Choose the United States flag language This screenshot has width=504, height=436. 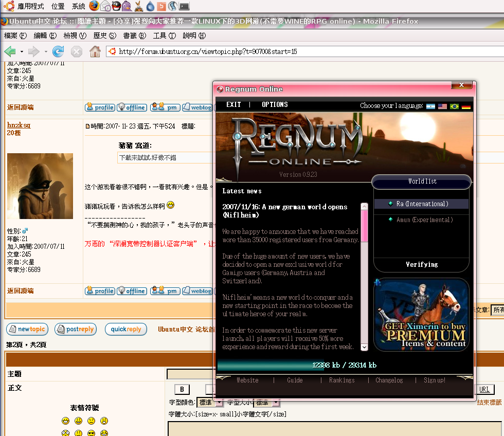click(442, 106)
